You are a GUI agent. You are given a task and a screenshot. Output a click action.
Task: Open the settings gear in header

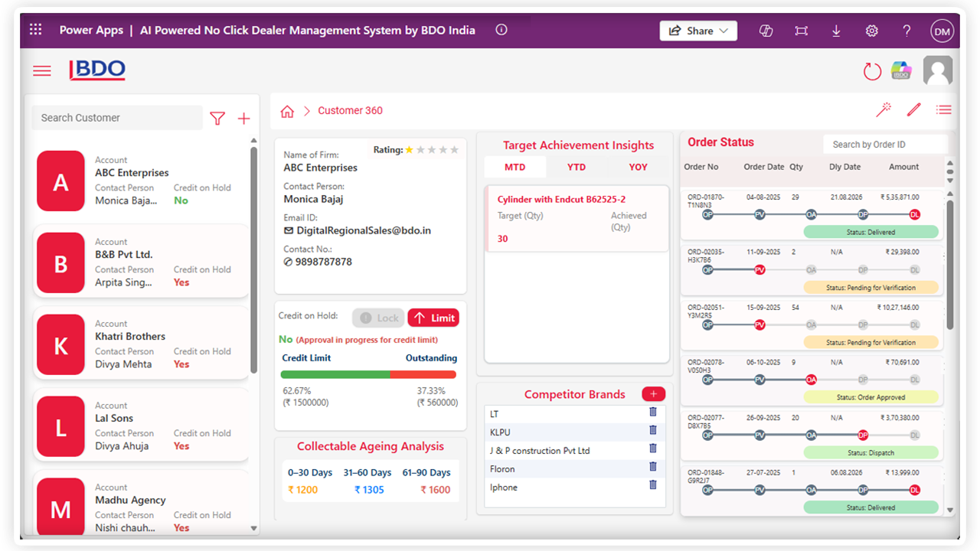point(871,31)
